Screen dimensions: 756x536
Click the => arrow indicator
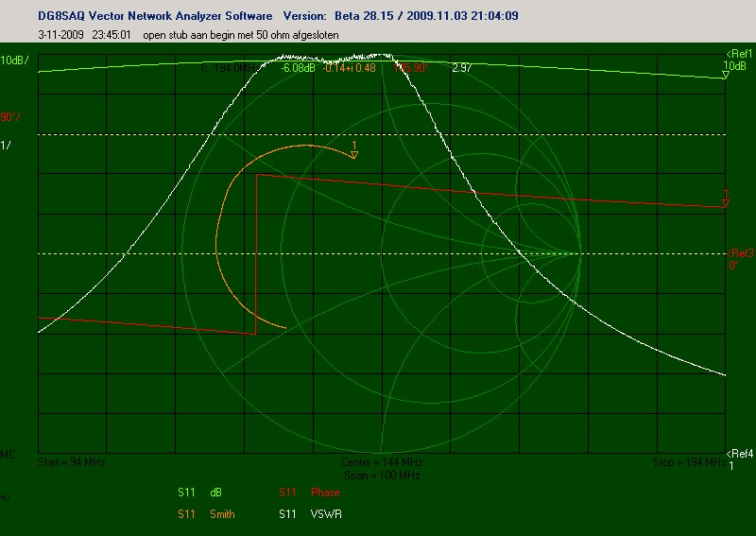[6, 497]
